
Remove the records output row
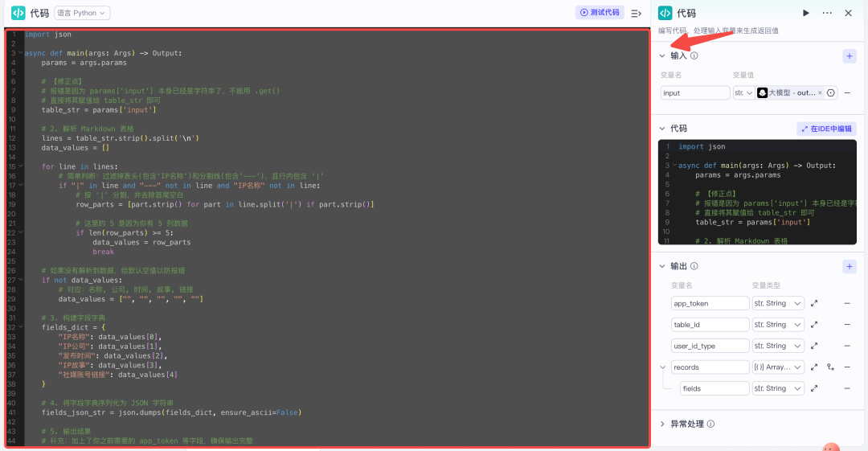[x=847, y=367]
